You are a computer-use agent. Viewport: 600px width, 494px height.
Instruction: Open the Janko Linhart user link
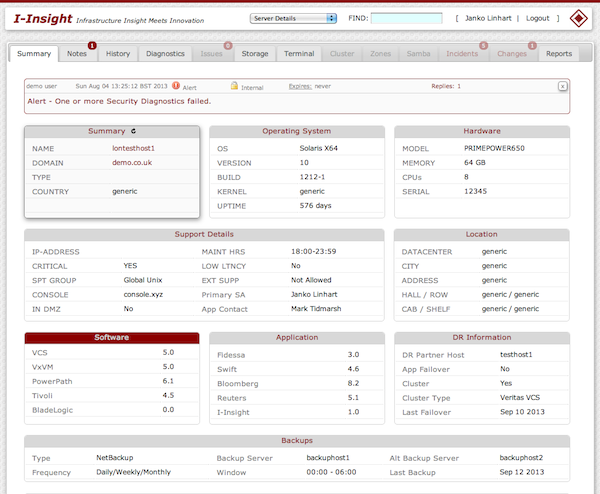484,18
